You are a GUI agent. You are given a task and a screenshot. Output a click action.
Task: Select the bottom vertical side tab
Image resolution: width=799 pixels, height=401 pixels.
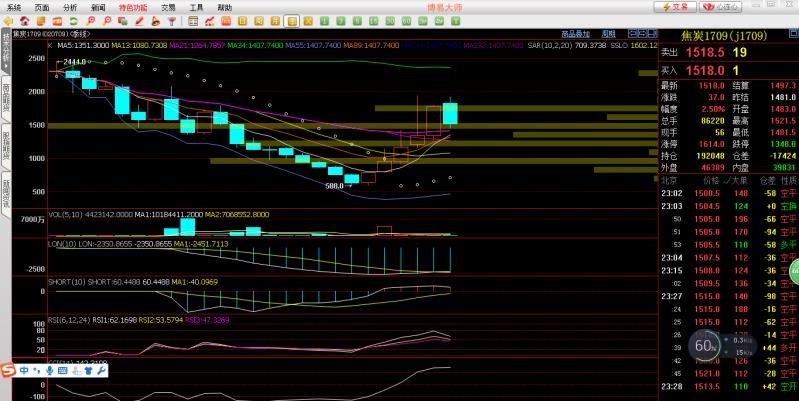coord(6,194)
